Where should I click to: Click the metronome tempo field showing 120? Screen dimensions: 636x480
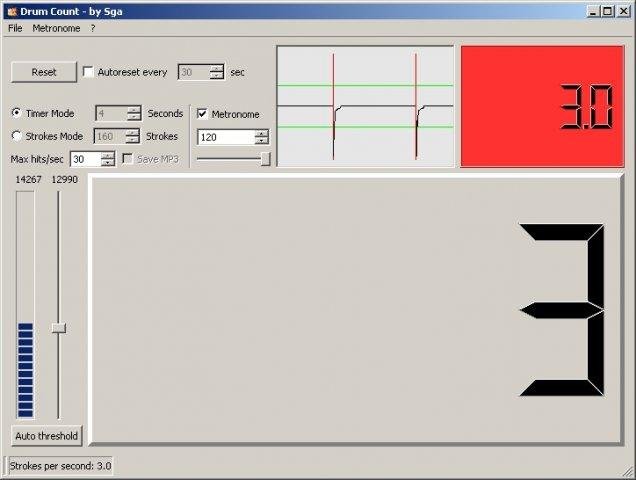[x=225, y=137]
